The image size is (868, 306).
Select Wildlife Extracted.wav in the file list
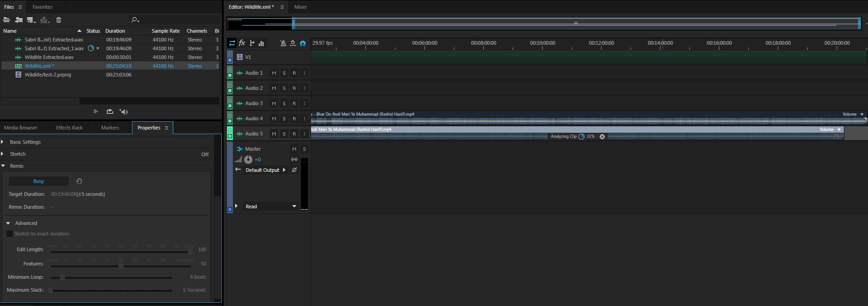tap(49, 57)
